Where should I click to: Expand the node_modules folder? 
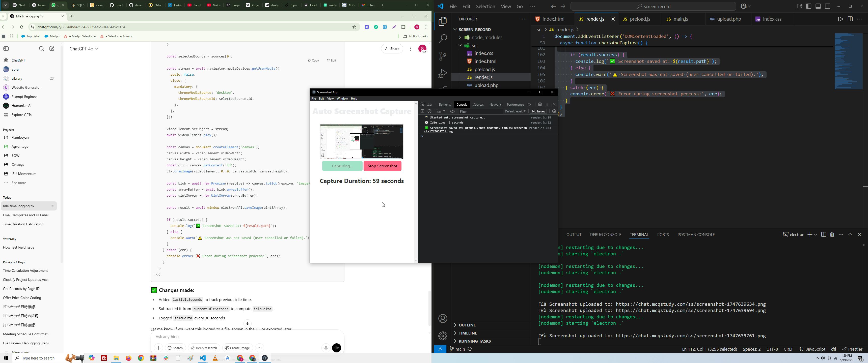(x=487, y=37)
